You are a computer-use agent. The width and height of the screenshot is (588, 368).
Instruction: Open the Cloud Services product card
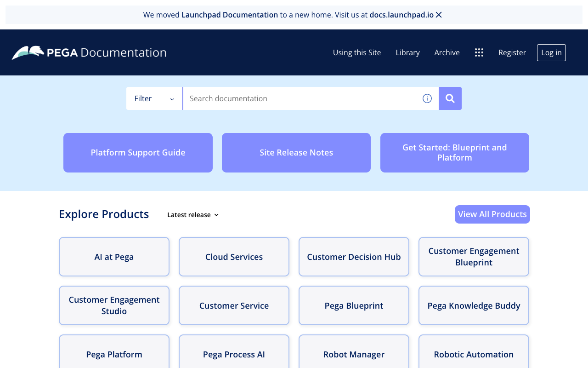[x=234, y=257]
